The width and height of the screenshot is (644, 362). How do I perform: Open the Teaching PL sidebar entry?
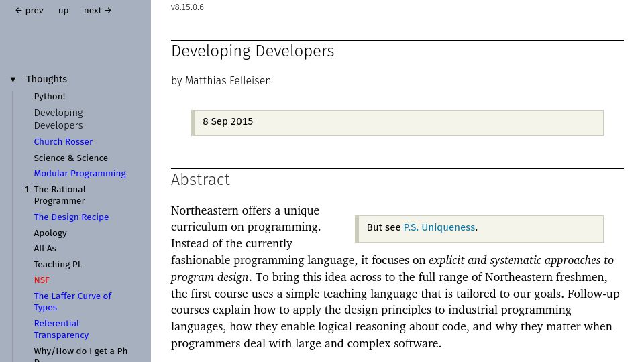point(58,265)
